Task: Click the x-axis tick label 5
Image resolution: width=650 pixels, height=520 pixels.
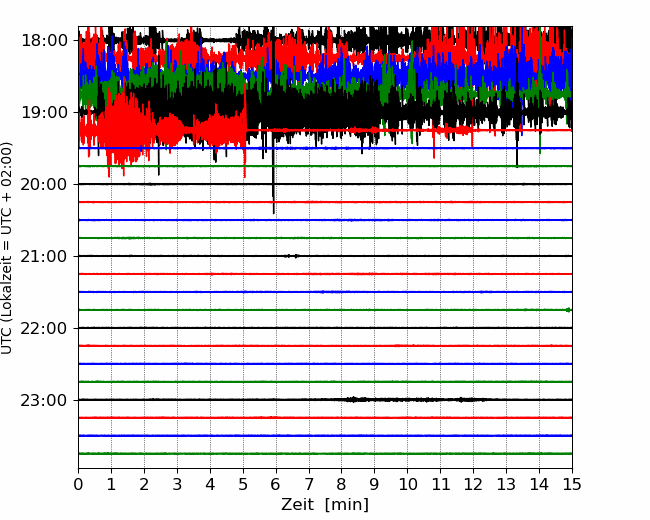Action: (x=243, y=484)
